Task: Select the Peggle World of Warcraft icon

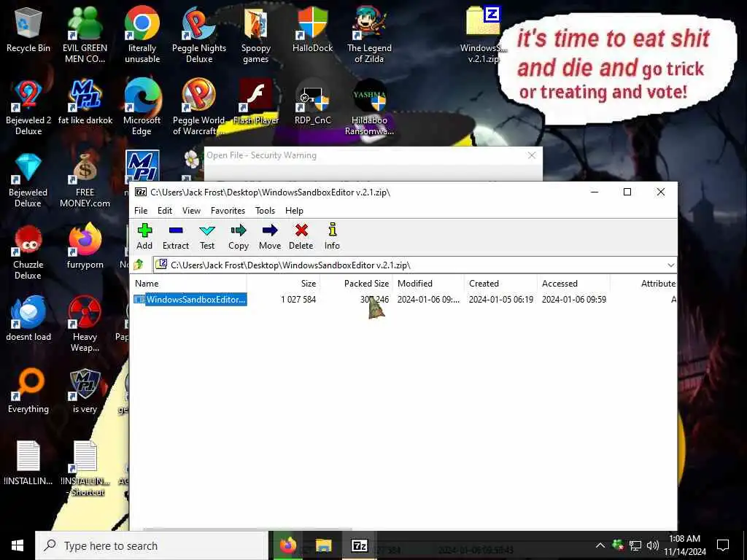Action: click(198, 108)
